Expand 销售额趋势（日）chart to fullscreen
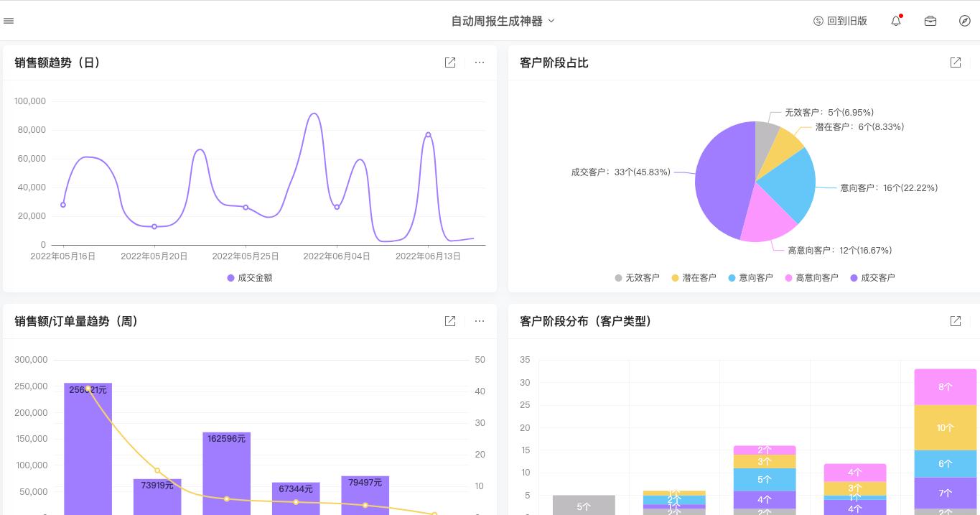 (x=450, y=62)
